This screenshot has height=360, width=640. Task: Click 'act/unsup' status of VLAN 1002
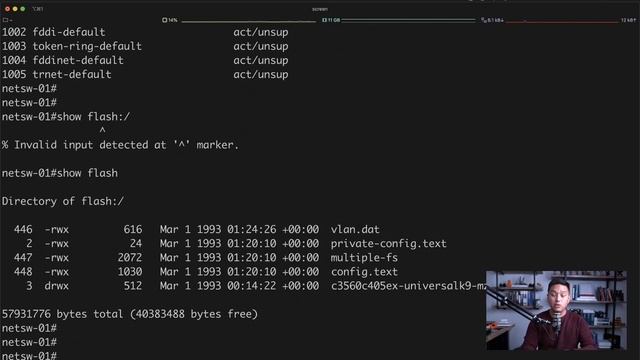[x=261, y=32]
